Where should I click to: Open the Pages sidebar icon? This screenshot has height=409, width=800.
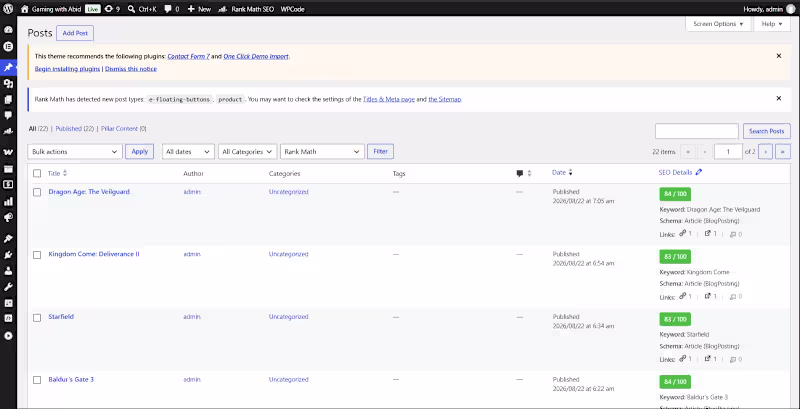pos(8,100)
